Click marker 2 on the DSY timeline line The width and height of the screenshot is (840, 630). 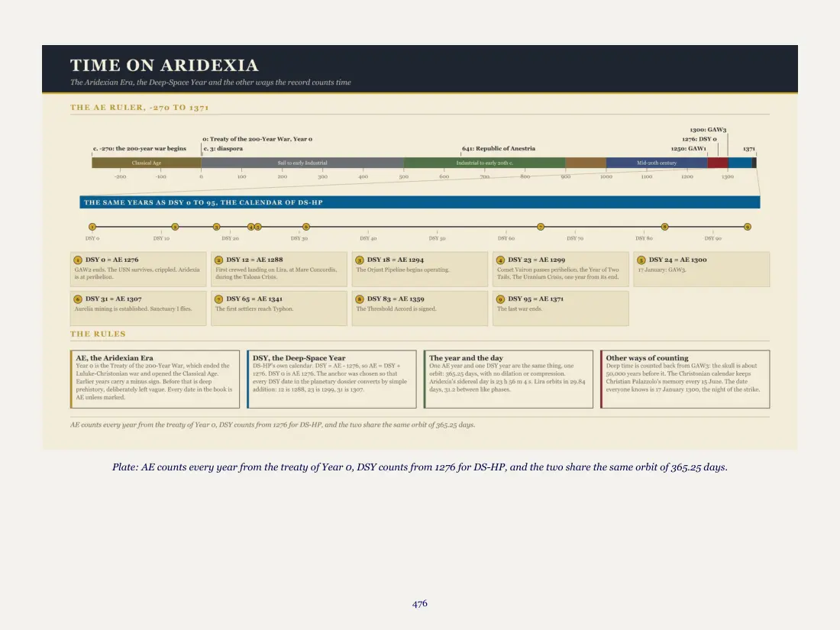[x=175, y=227]
